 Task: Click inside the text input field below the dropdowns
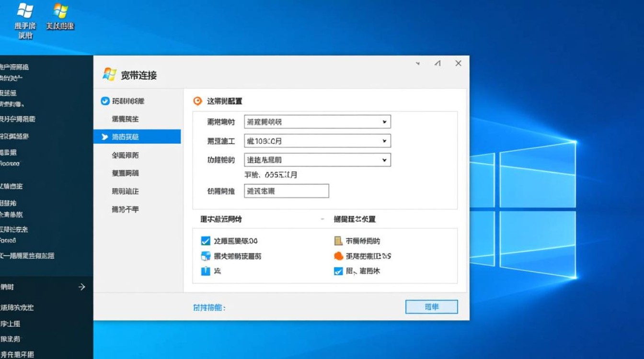pos(286,191)
